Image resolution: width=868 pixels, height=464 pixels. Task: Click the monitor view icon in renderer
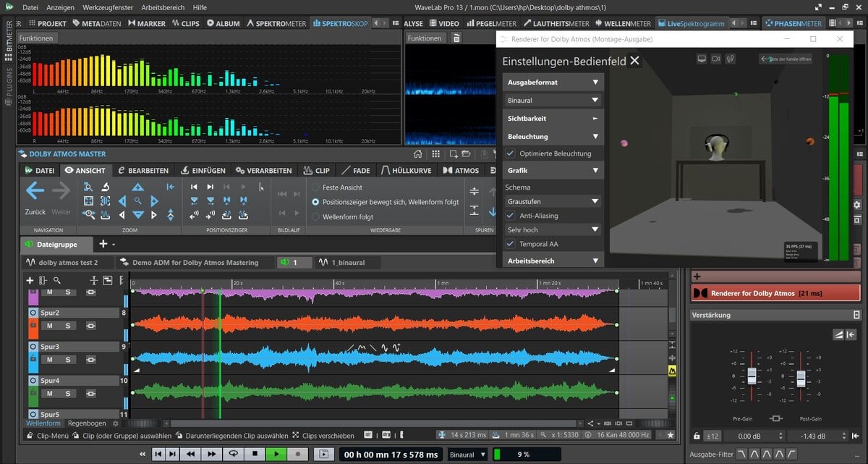point(702,59)
